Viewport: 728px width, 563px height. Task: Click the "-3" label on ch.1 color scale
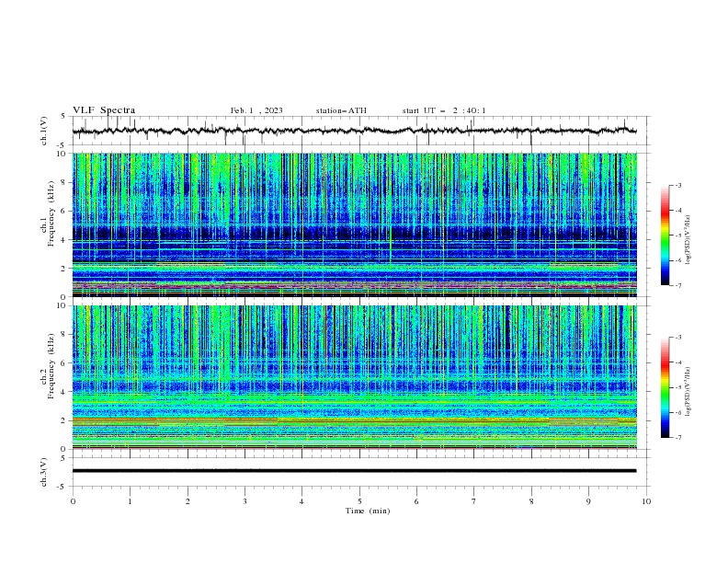click(x=678, y=185)
